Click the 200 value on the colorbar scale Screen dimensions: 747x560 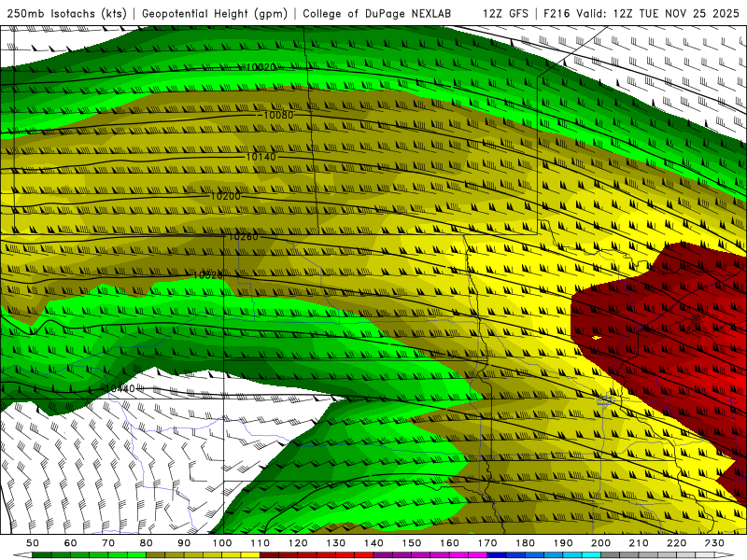[600, 543]
